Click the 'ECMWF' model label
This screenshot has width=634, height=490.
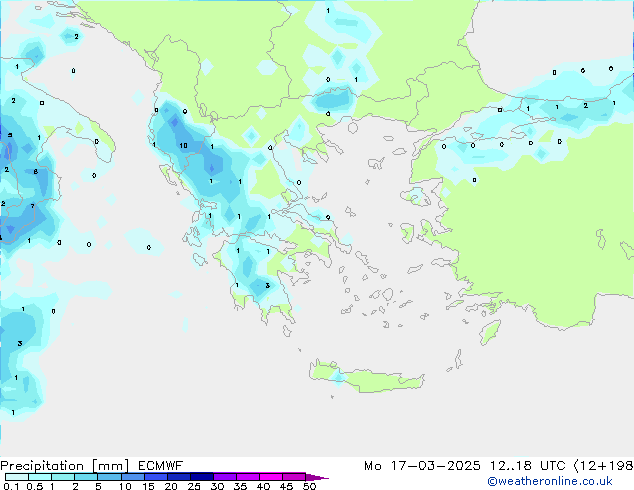161,466
